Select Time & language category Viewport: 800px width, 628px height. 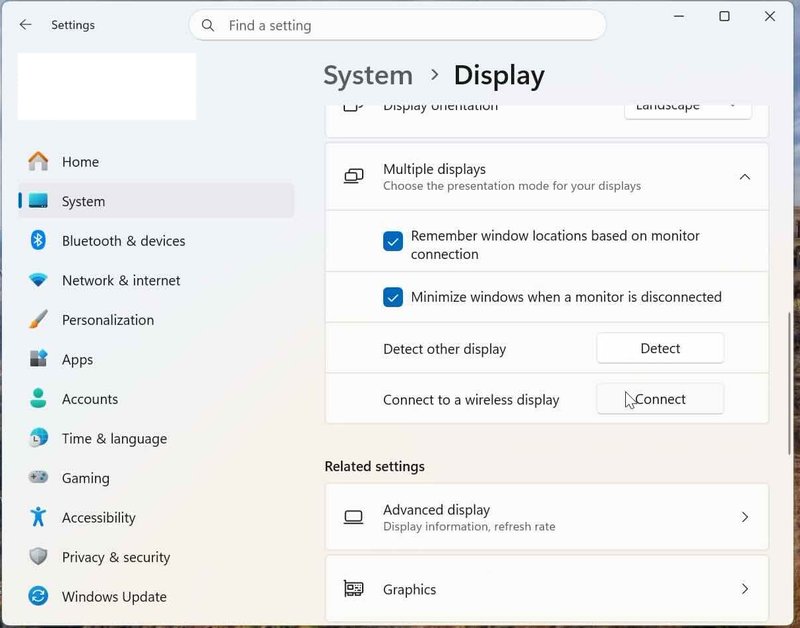(156, 438)
